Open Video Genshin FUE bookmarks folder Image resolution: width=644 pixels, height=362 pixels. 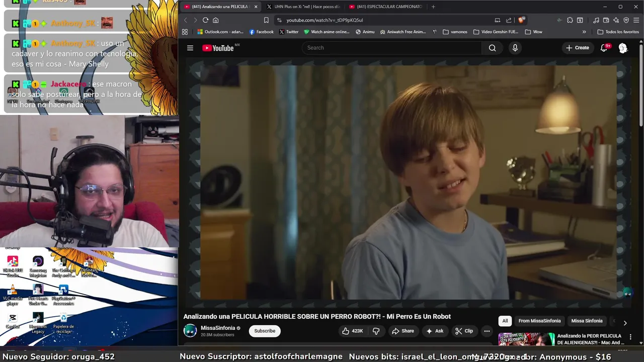[496, 32]
